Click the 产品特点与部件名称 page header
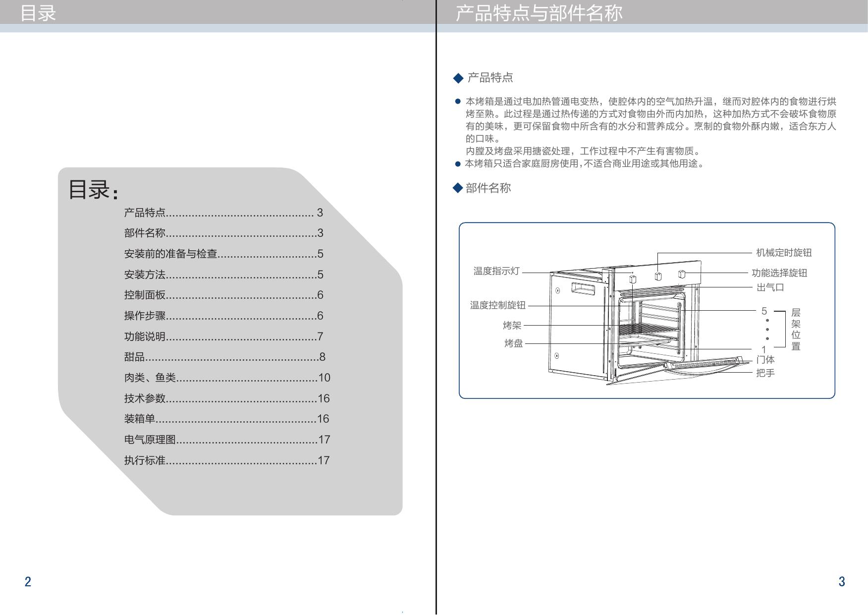The image size is (868, 615). point(539,13)
